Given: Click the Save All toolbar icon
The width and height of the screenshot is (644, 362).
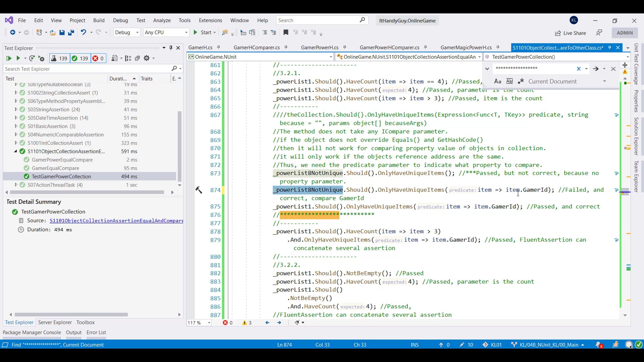Looking at the screenshot, I should 71,33.
